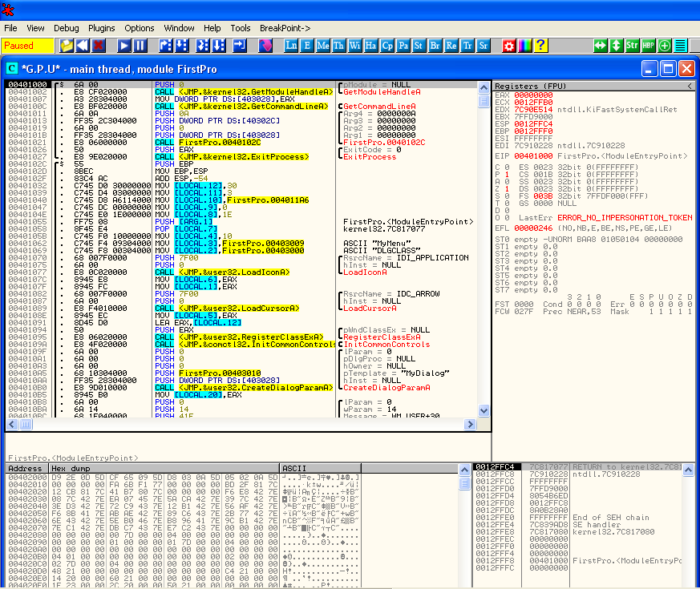The image size is (700, 589).
Task: Open Source window via Sr icon
Action: point(483,46)
